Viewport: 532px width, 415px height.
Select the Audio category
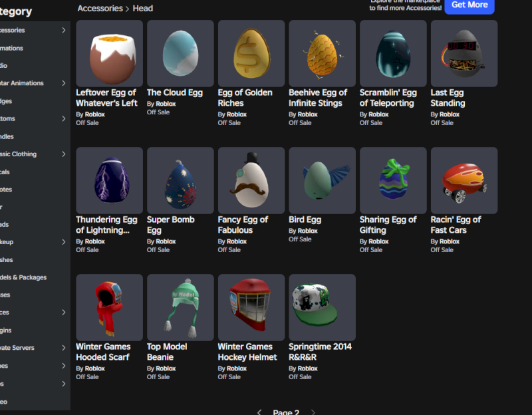point(4,65)
